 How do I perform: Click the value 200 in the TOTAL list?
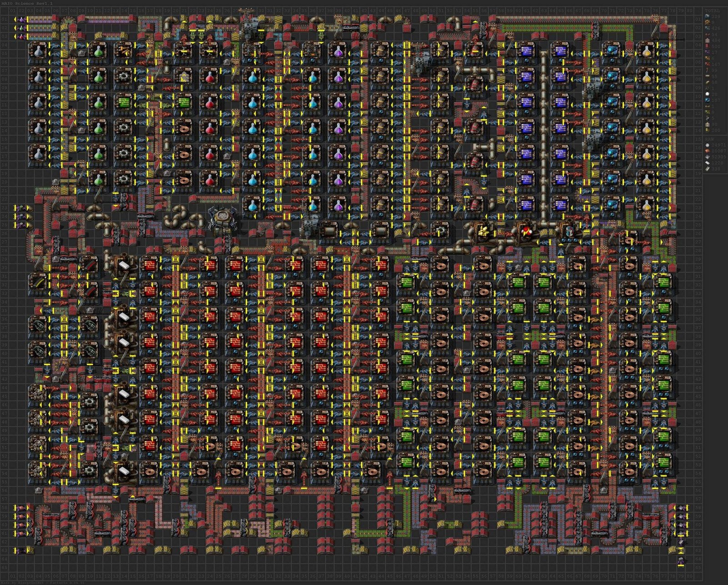(x=716, y=130)
